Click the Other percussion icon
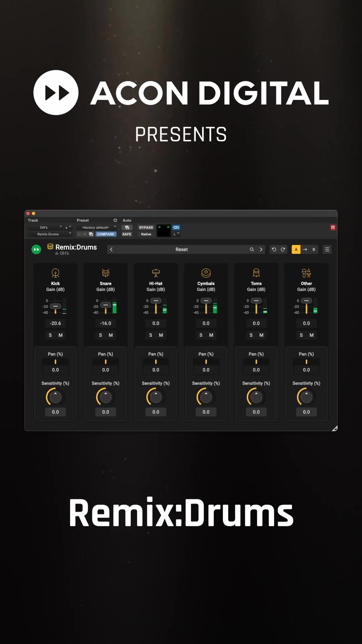Viewport: 362px width, 644px height. click(306, 273)
